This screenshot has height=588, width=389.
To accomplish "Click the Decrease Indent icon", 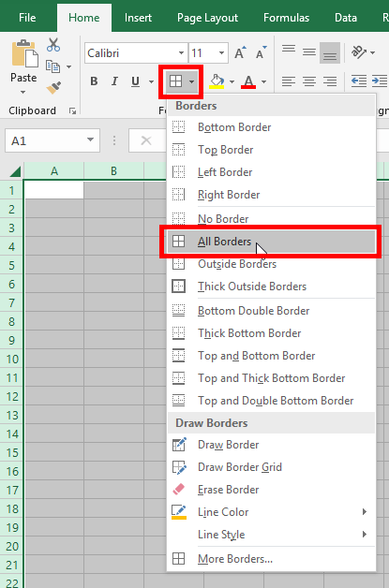I will pyautogui.click(x=359, y=81).
